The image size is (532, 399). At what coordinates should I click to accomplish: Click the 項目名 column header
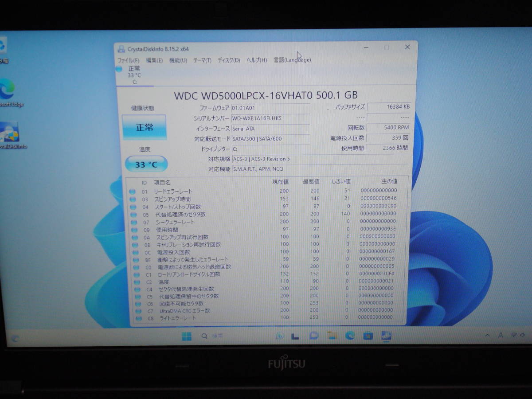tap(162, 183)
